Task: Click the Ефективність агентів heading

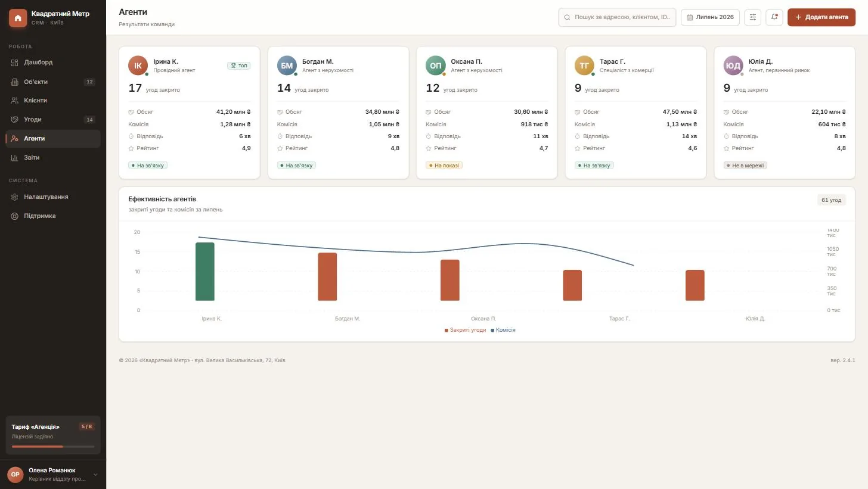Action: pyautogui.click(x=162, y=199)
